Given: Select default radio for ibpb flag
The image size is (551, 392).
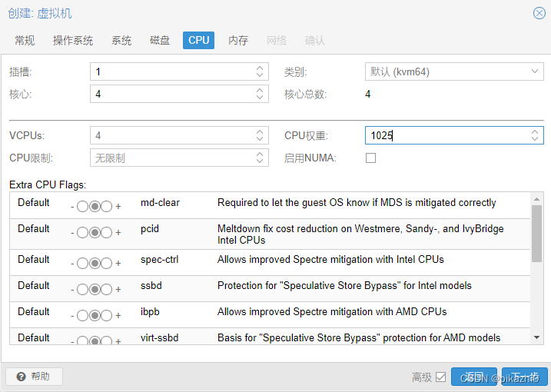Looking at the screenshot, I should 95,315.
